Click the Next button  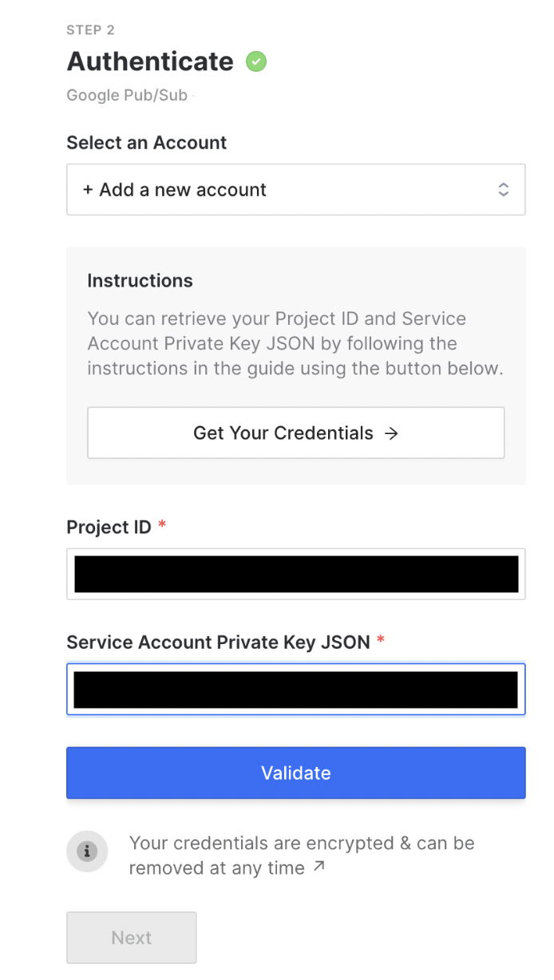[132, 938]
